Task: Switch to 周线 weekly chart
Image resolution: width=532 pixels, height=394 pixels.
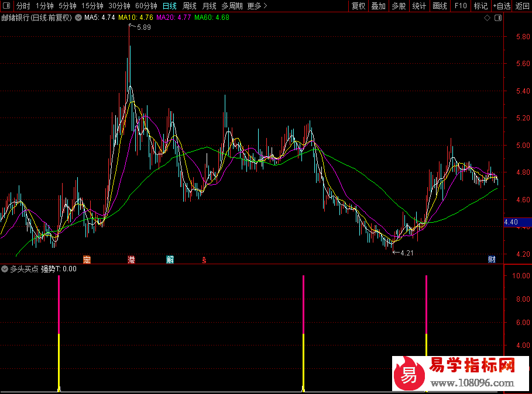Action: (189, 6)
